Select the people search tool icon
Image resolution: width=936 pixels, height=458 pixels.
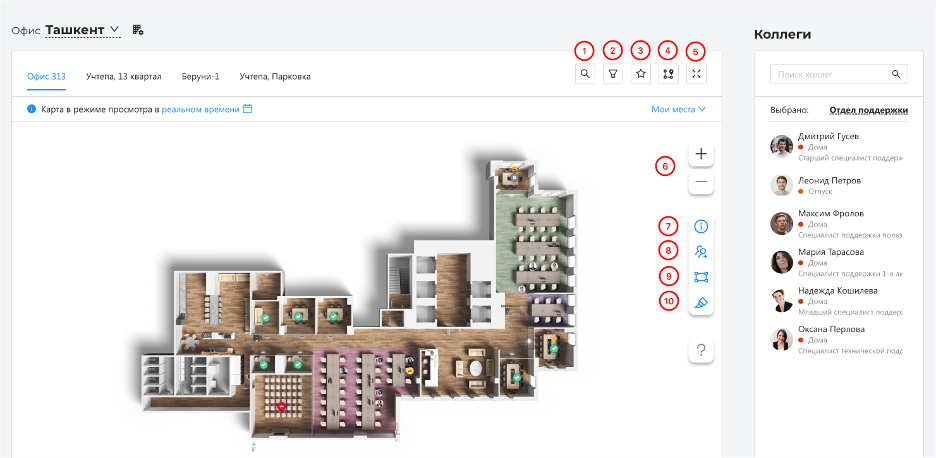tap(701, 252)
